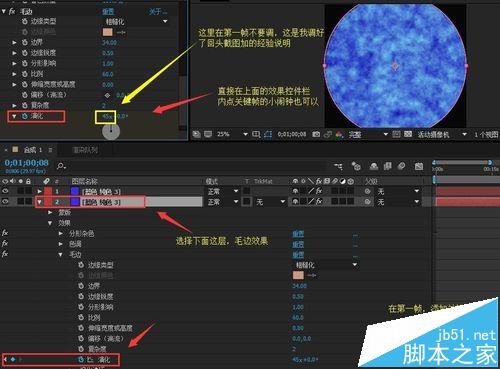Toggle the fx switch for 色调 effect
Screen dimensions: 500x369
tap(5, 243)
